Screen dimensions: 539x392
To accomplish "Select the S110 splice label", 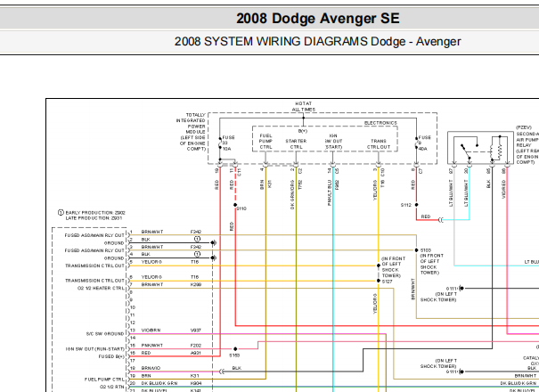I will click(x=241, y=208).
